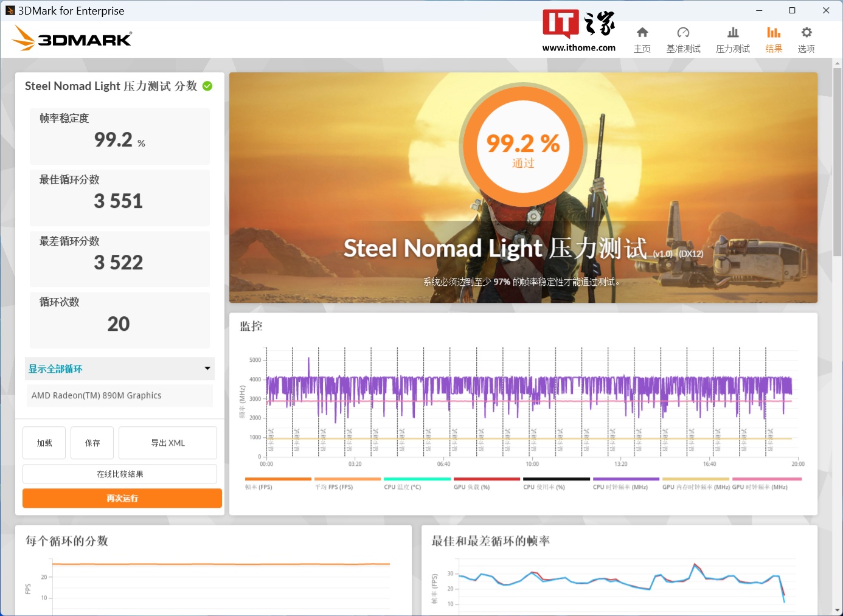Click the scrollbar up arrow
This screenshot has width=843, height=616.
coord(838,63)
